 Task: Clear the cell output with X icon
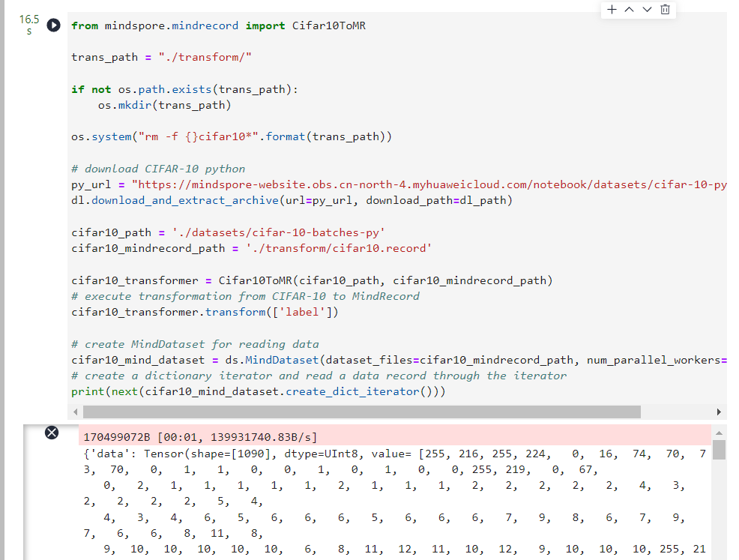pyautogui.click(x=52, y=433)
